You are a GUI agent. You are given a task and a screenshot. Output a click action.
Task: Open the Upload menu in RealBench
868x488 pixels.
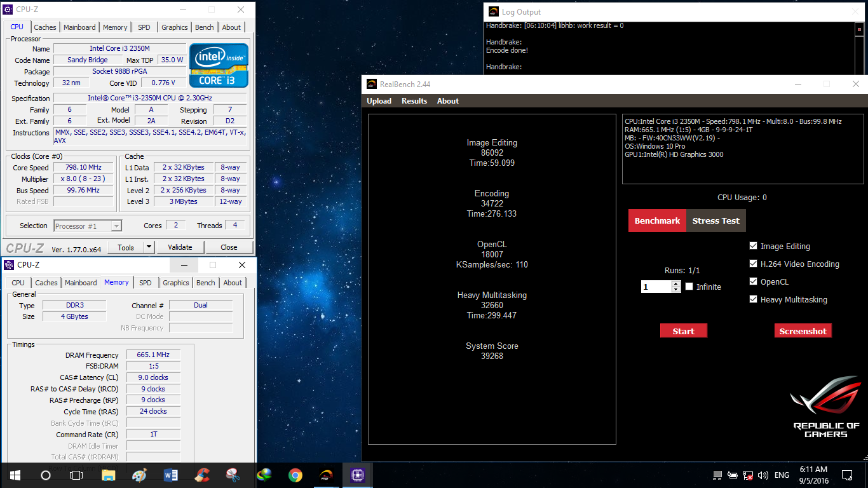point(379,101)
